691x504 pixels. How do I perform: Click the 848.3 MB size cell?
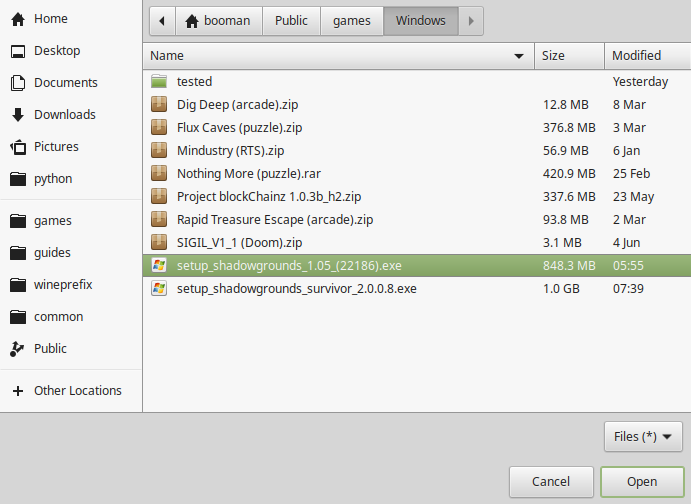(569, 266)
